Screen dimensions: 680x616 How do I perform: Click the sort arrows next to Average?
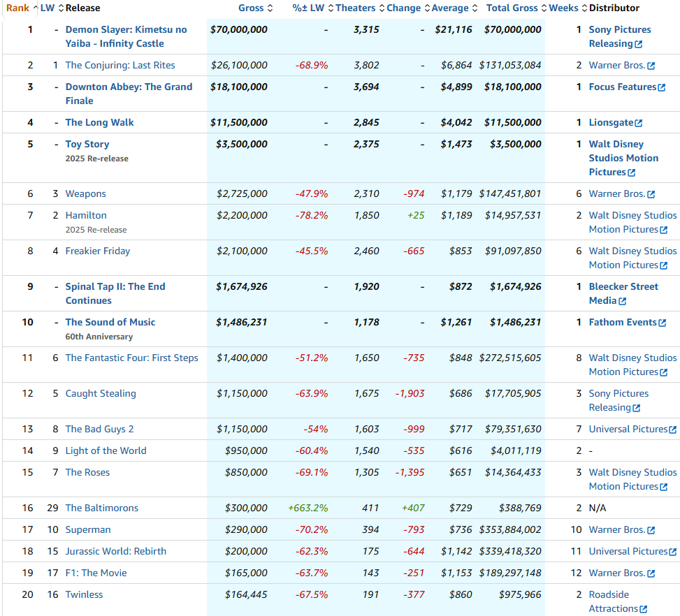click(x=475, y=8)
